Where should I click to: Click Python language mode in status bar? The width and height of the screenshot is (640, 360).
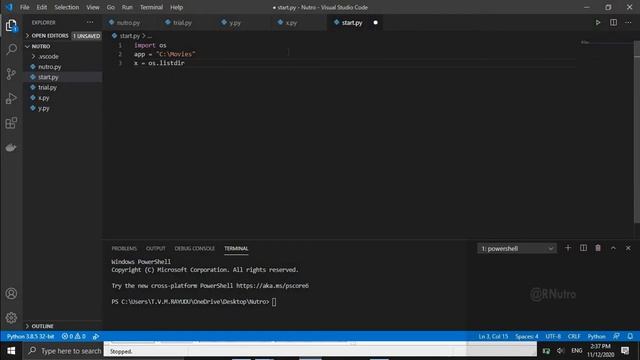point(596,336)
